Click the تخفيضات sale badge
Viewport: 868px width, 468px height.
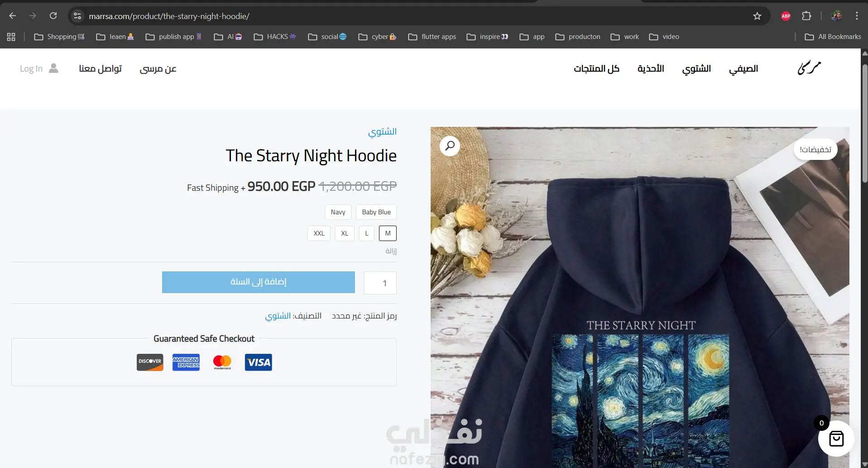pos(815,150)
